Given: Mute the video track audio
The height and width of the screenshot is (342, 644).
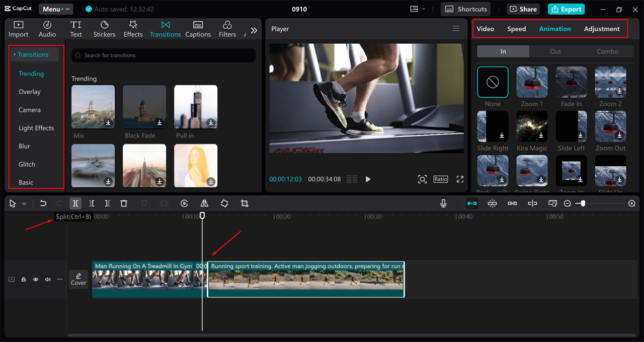Looking at the screenshot, I should coord(48,279).
